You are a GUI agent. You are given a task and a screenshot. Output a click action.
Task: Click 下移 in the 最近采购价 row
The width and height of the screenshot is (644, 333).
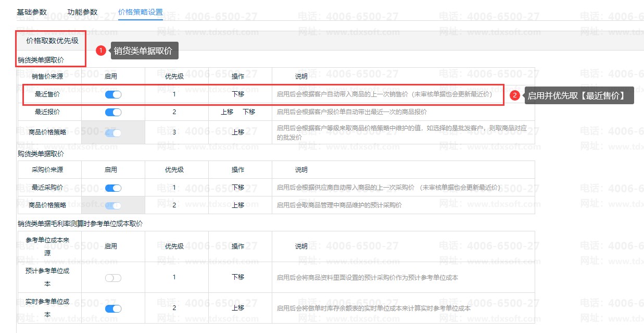pyautogui.click(x=238, y=188)
